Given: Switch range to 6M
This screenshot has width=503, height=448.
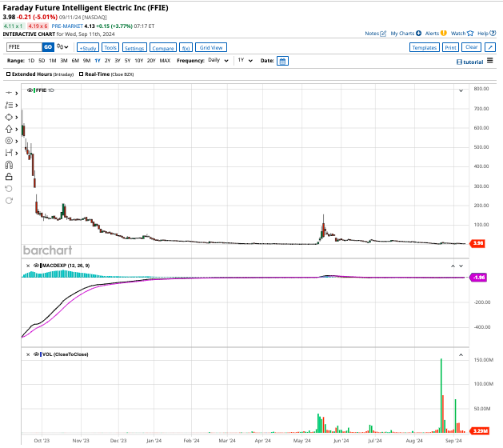Looking at the screenshot, I should (74, 61).
